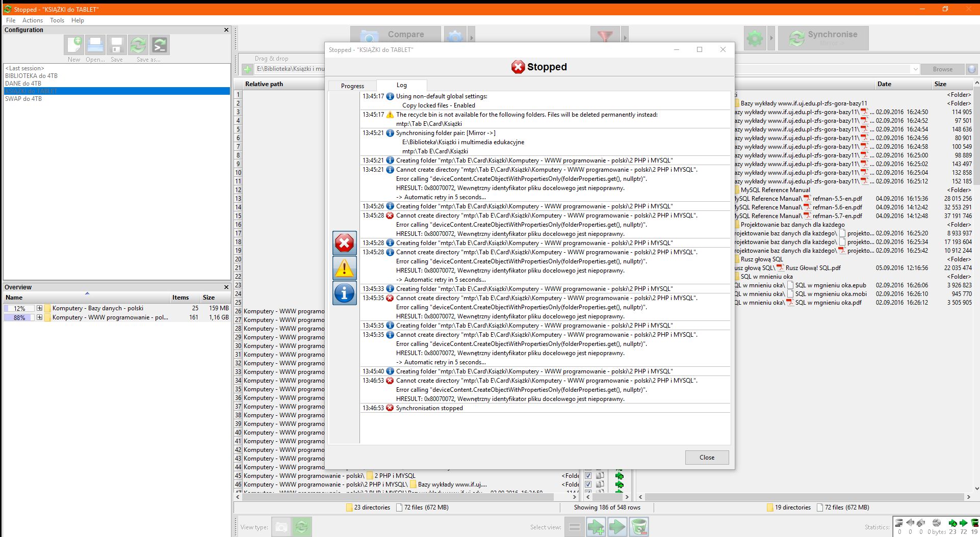This screenshot has height=537, width=980.
Task: Sort Overview by Size column header
Action: click(215, 298)
